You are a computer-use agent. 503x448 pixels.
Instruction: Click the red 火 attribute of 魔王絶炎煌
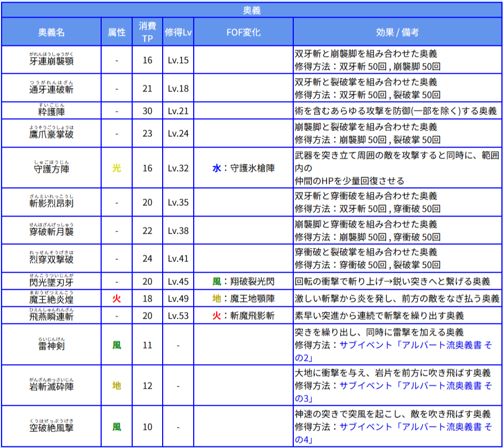pos(117,298)
